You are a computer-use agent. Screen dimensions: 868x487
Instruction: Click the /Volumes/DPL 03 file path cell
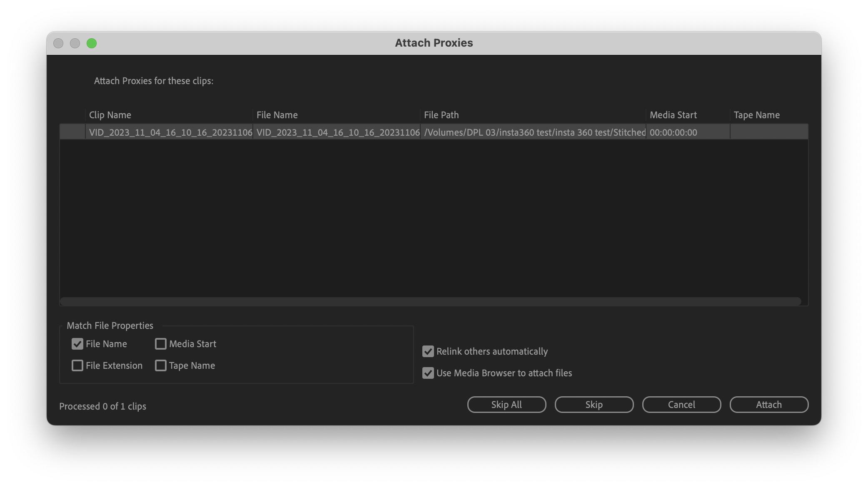point(533,132)
